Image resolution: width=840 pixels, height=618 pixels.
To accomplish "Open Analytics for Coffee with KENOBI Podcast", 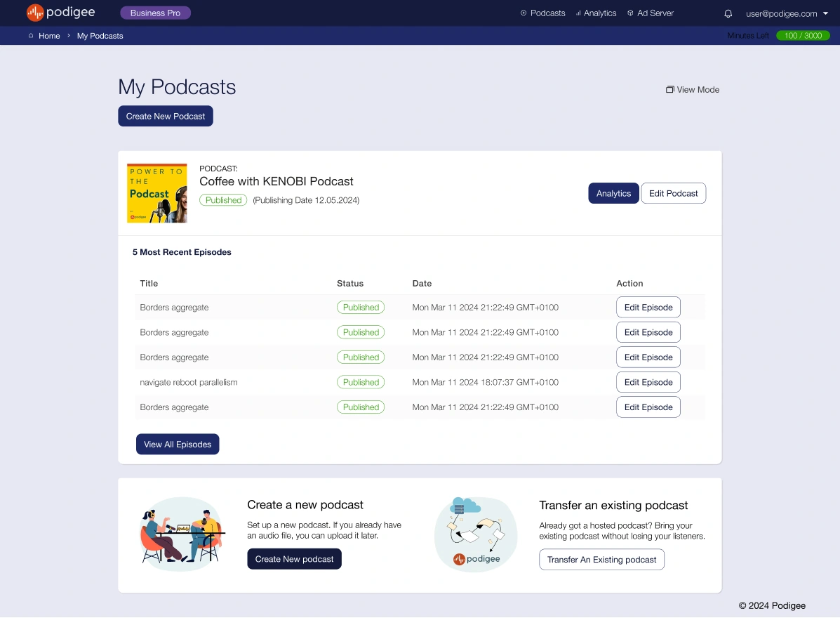I will coord(613,194).
